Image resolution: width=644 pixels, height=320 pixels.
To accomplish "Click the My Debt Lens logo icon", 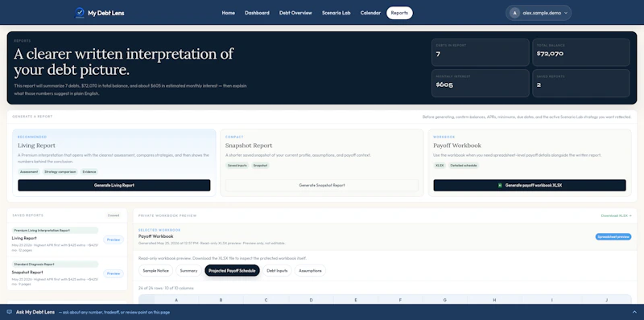I will pyautogui.click(x=80, y=13).
